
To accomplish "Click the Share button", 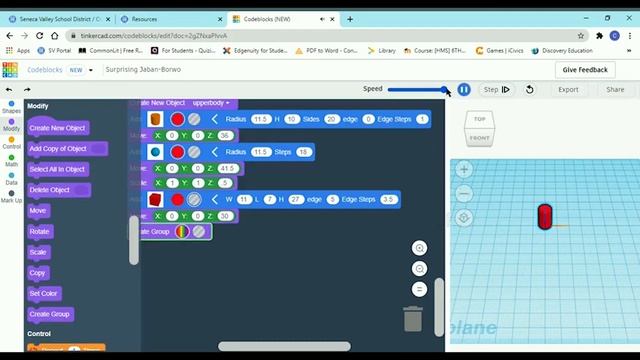I will (615, 89).
